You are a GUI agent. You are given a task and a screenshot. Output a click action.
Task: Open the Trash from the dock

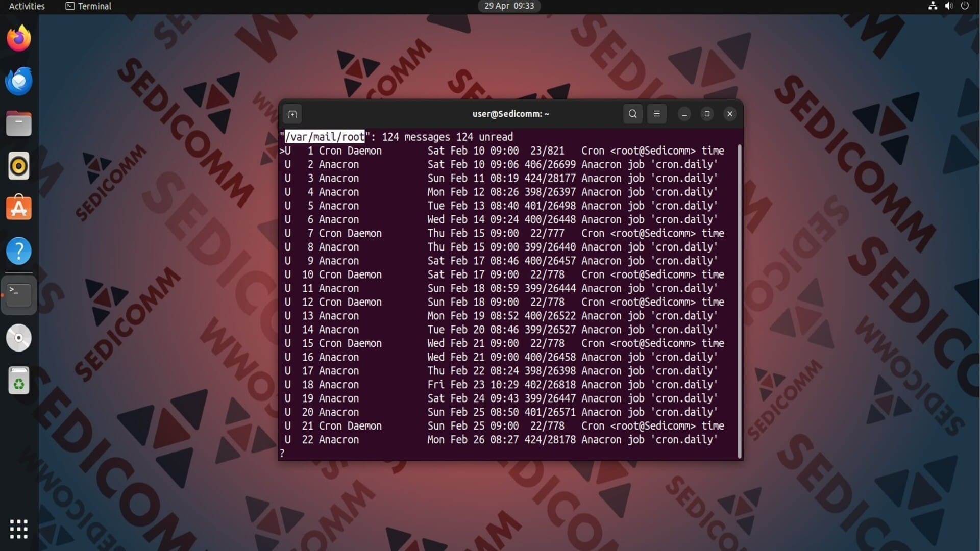19,381
